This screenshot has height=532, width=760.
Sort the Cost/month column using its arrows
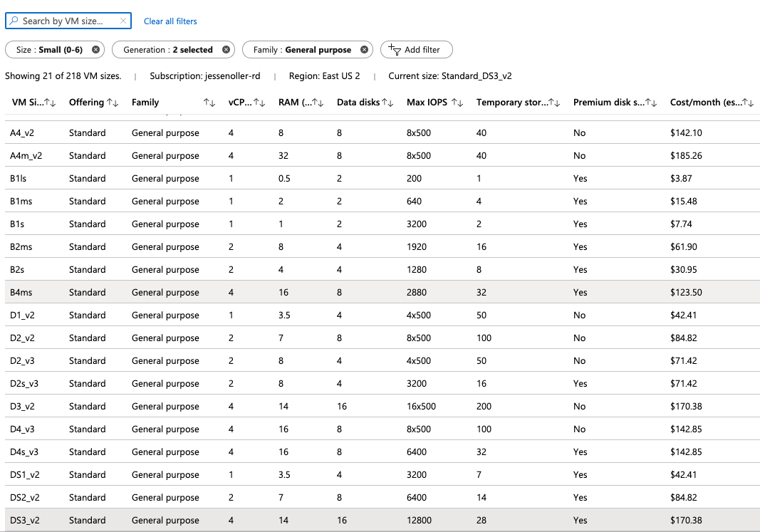[x=749, y=102]
